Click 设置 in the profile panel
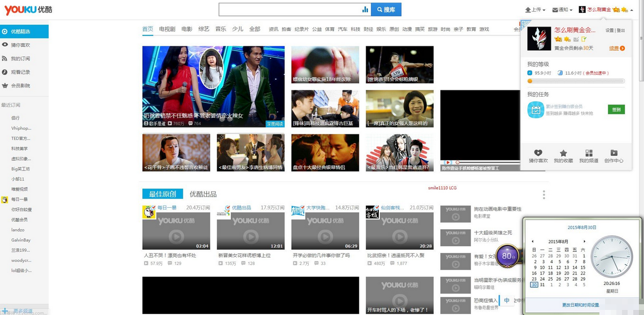644x315 pixels. pos(610,30)
